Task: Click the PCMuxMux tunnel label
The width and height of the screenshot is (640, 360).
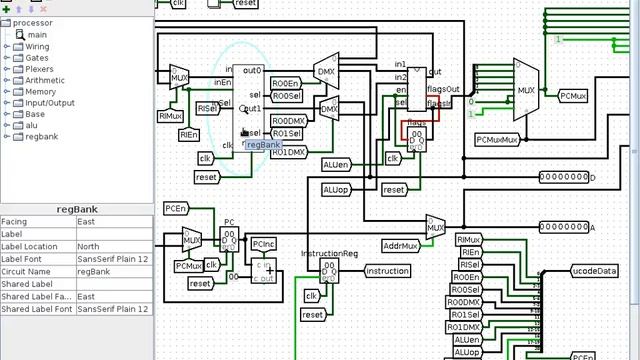Action: pos(497,140)
